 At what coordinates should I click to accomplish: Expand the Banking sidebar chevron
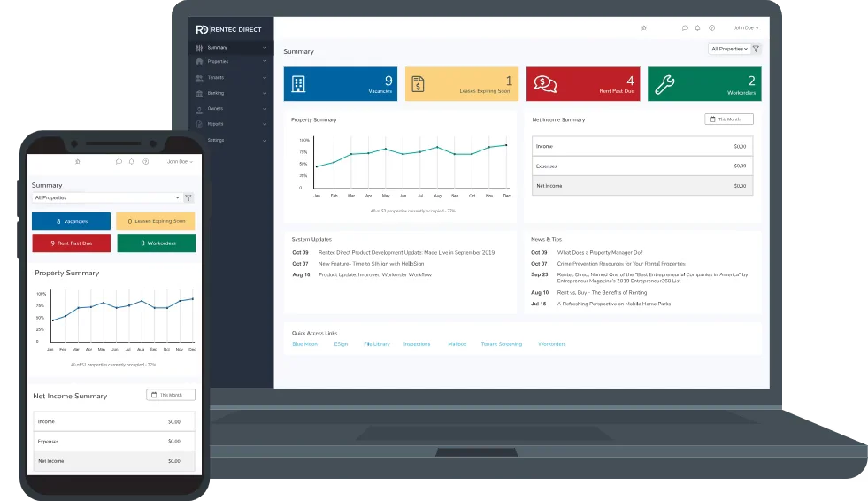pyautogui.click(x=265, y=94)
